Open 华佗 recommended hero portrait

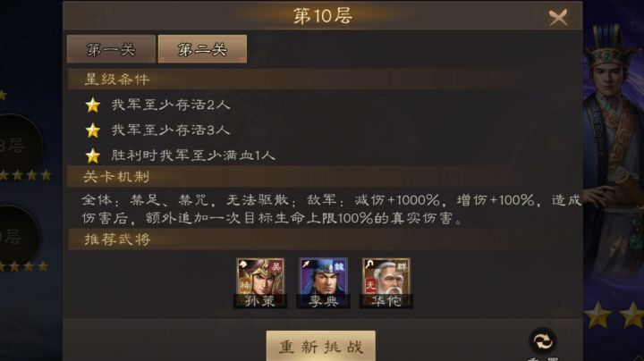point(386,282)
